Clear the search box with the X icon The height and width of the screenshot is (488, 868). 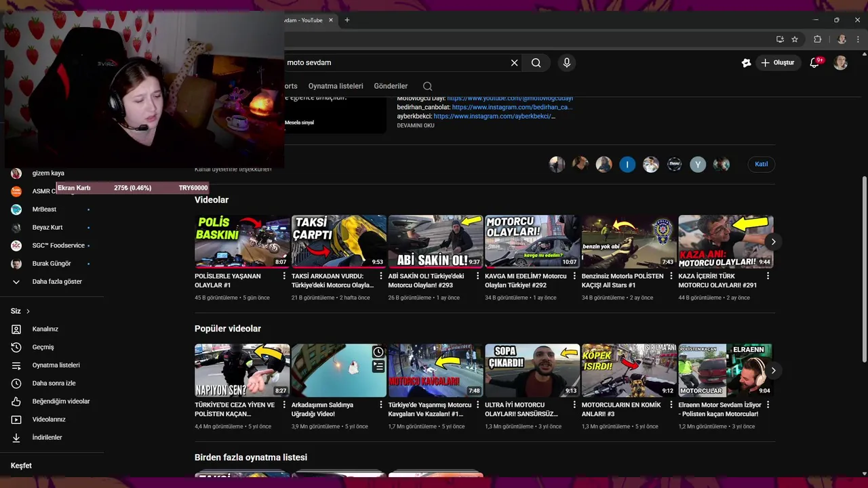coord(514,62)
